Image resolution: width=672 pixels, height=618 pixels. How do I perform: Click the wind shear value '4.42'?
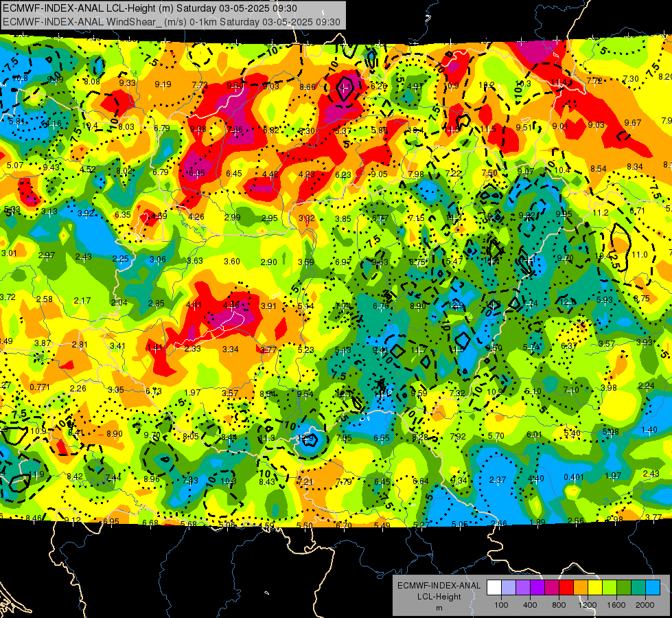pyautogui.click(x=270, y=174)
